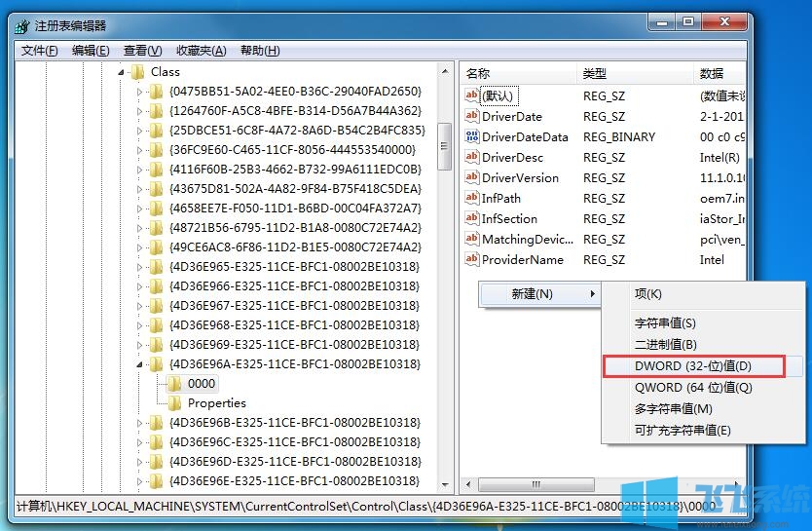Open the 收藏夹(A) menu
Viewport: 812px width, 531px height.
tap(201, 51)
